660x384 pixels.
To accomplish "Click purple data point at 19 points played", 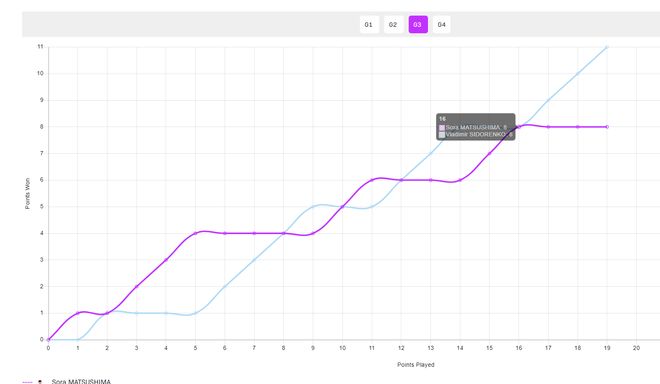I will (x=607, y=127).
